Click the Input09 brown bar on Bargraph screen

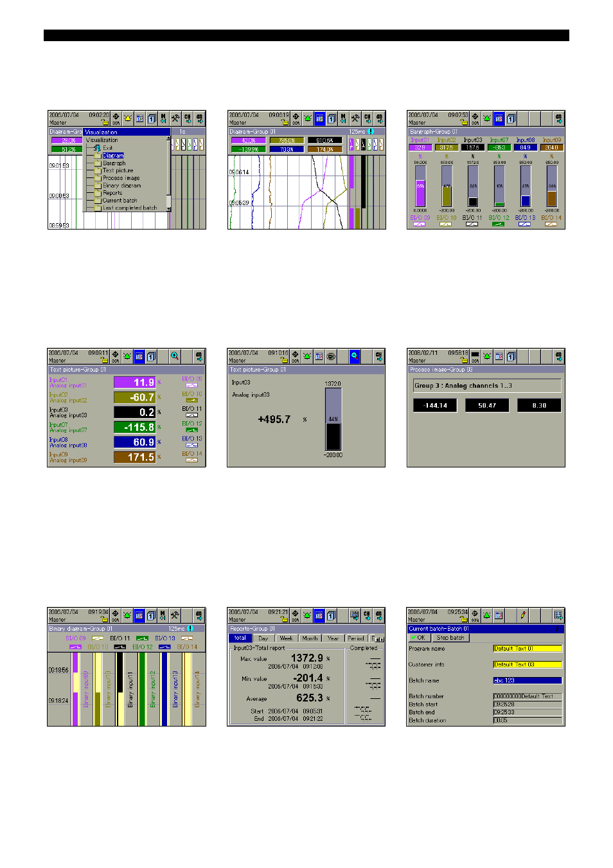click(x=552, y=186)
